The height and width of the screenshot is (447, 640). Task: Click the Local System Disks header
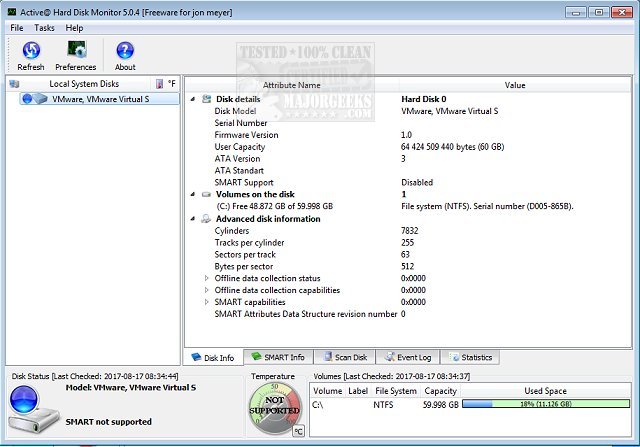coord(84,84)
